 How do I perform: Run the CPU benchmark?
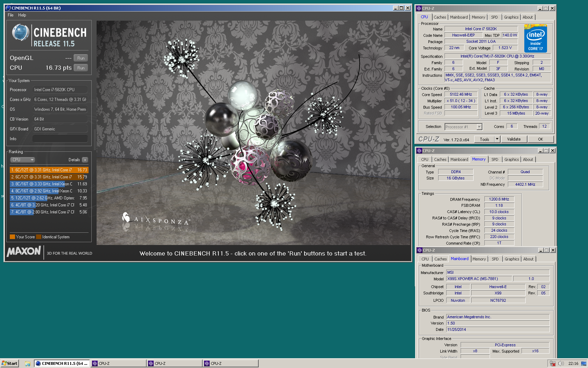click(81, 68)
